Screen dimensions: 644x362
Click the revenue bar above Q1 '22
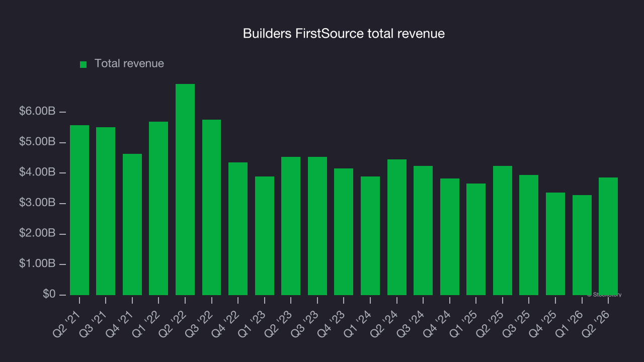pyautogui.click(x=158, y=208)
